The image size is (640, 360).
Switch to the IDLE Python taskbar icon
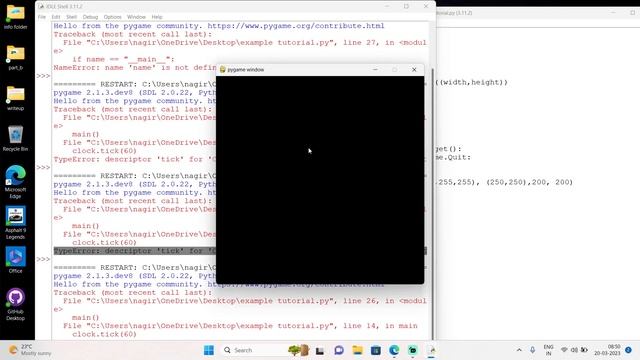point(431,350)
